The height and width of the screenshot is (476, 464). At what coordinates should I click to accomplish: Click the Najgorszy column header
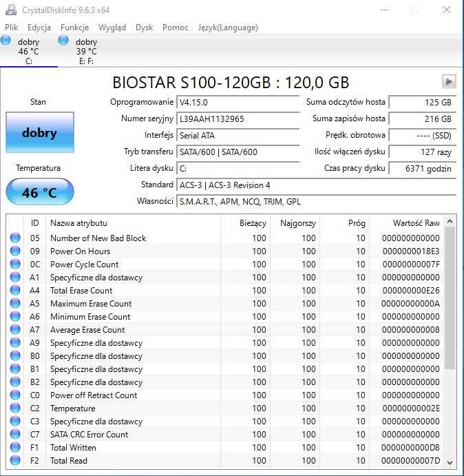295,223
